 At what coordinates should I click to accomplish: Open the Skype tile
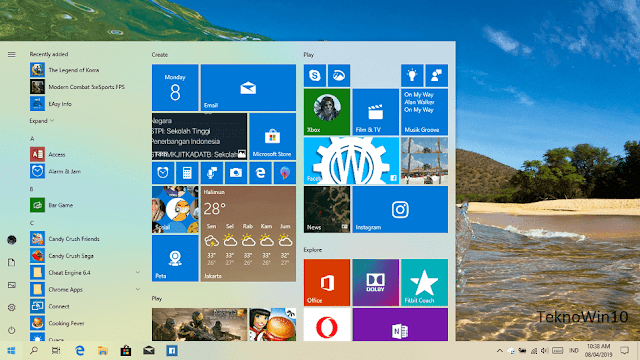tap(315, 76)
